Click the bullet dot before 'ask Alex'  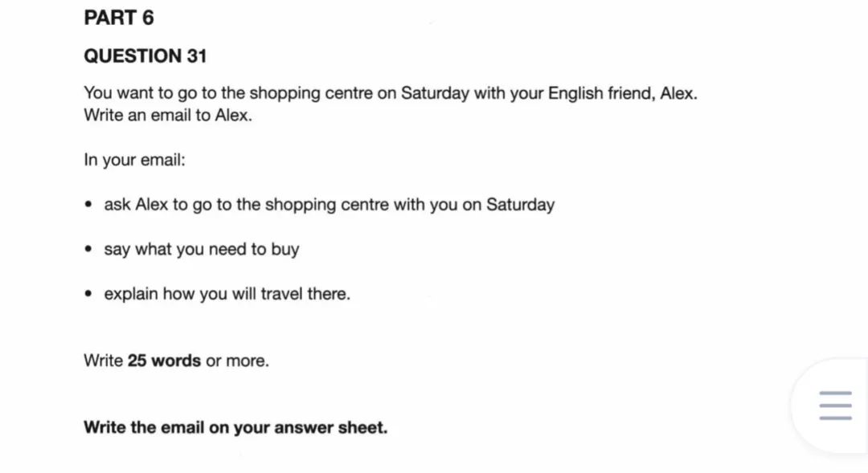(x=88, y=204)
